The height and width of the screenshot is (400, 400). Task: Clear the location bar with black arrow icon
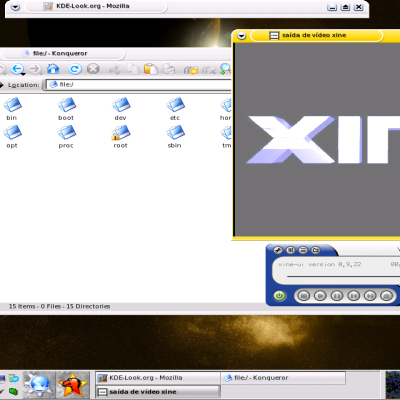[x=1, y=85]
